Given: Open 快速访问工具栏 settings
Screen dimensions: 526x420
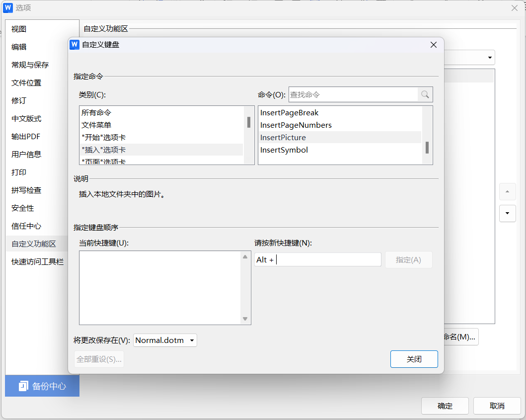Looking at the screenshot, I should point(37,262).
